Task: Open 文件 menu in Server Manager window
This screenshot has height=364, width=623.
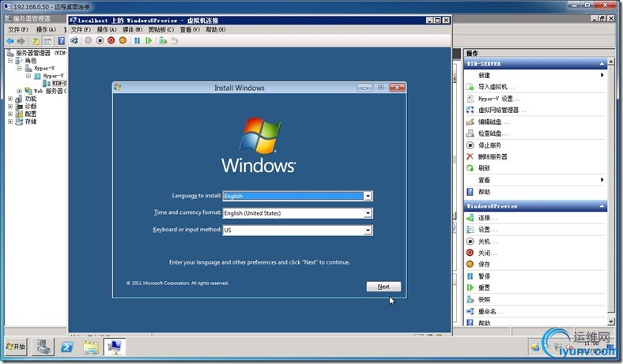Action: (x=18, y=30)
